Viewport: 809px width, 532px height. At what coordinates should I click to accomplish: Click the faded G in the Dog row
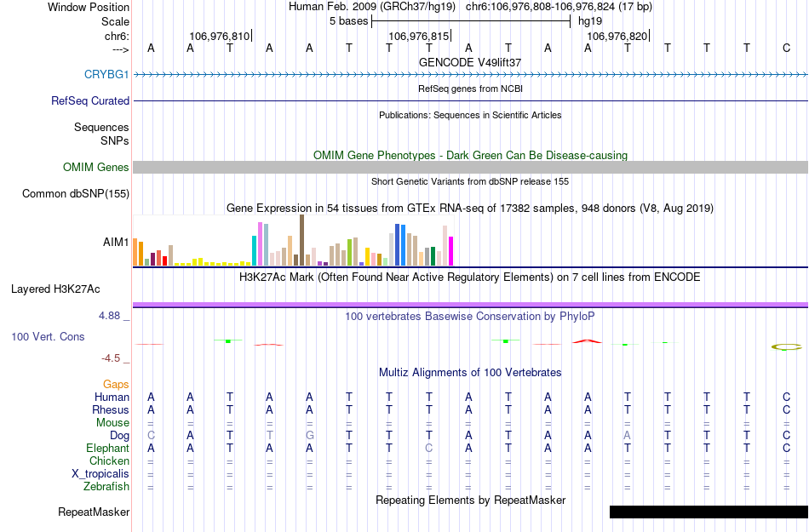(310, 436)
